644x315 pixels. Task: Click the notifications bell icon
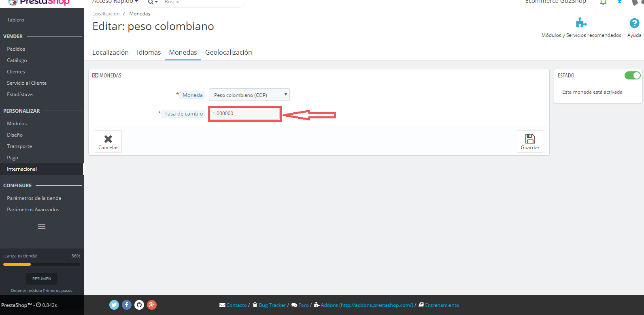click(603, 2)
